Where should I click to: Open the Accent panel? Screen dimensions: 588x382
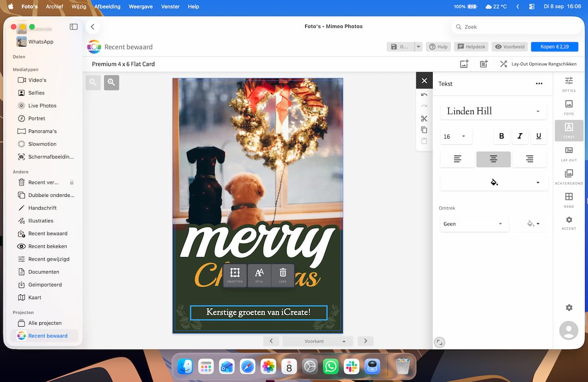coord(569,223)
